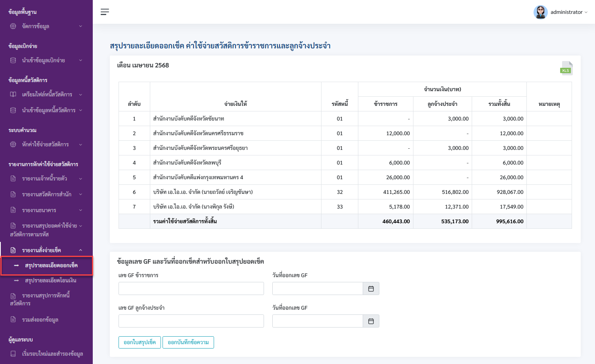Click the ออกใบสรุปเช็ค button
This screenshot has height=364, width=595.
140,342
